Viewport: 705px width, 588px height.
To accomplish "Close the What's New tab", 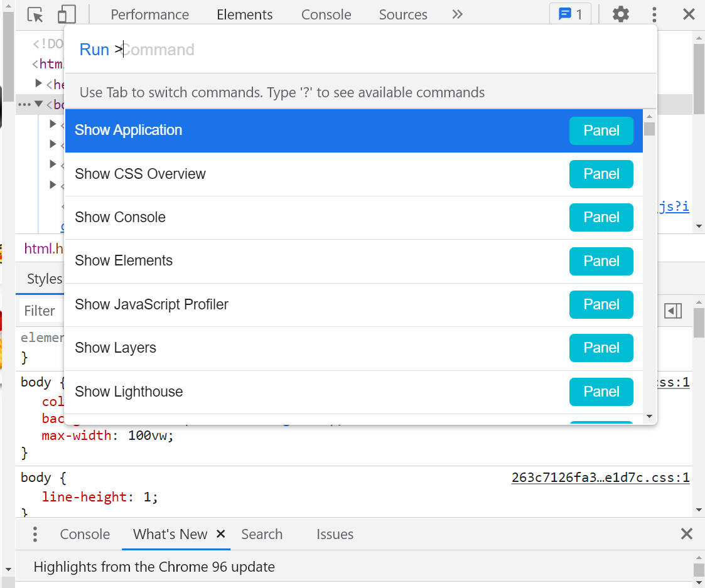I will point(220,533).
